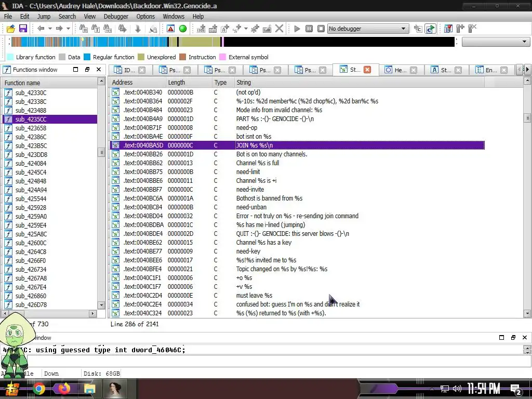Select the 'Bothost is banned from %s' string
The width and height of the screenshot is (532, 399).
(298, 198)
